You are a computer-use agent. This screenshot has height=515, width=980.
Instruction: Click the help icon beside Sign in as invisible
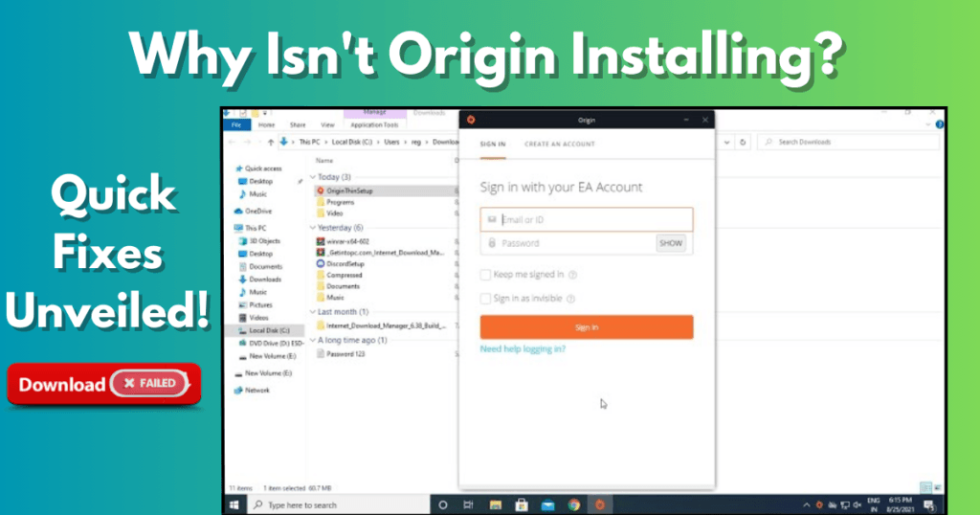click(570, 299)
